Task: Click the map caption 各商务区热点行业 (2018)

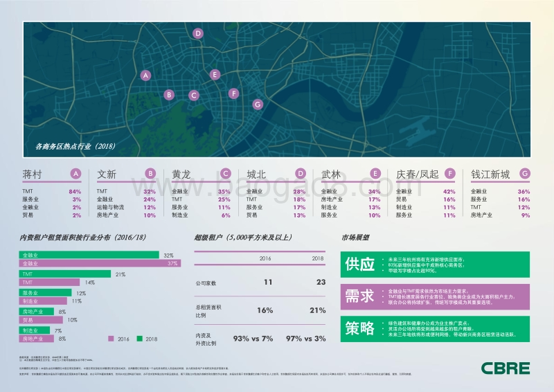Action: point(75,146)
